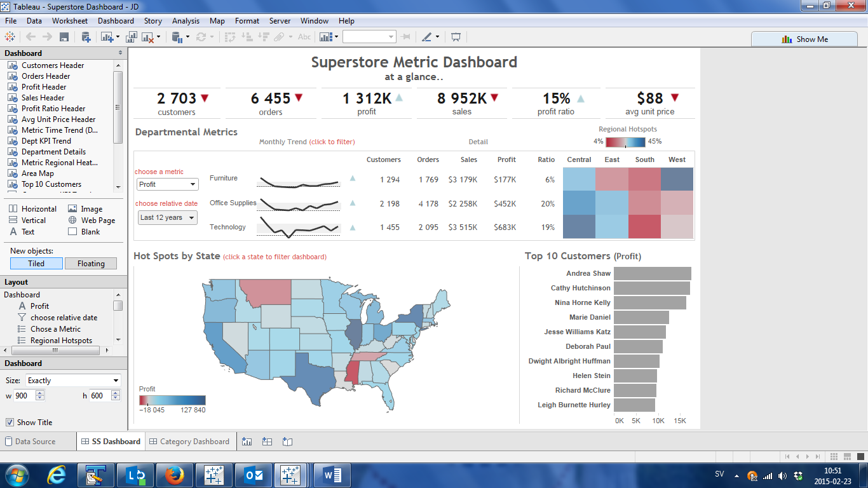Screen dimensions: 868x488
Task: Select Top 10 Customers sheet in the list
Action: point(51,184)
